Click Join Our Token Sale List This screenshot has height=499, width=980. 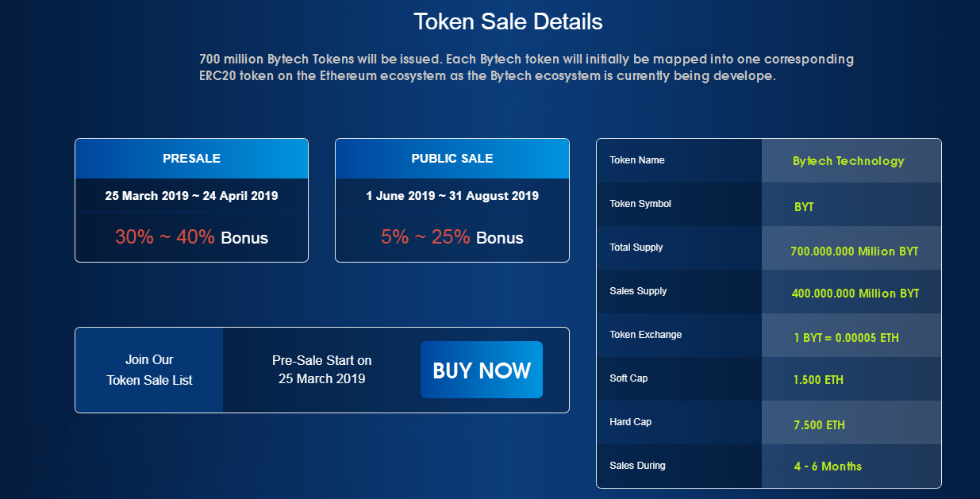(150, 370)
